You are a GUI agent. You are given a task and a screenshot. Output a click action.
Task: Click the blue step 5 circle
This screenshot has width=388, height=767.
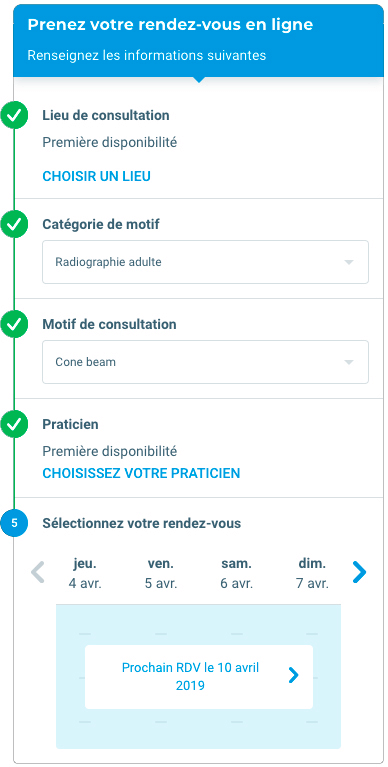point(14,523)
